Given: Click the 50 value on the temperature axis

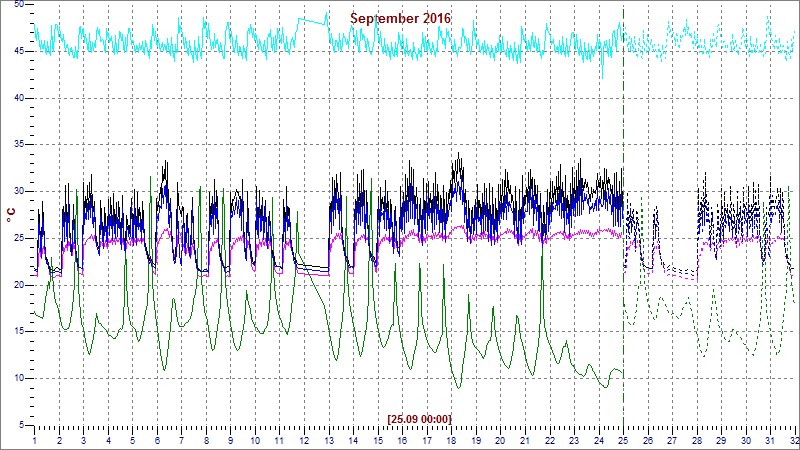Looking at the screenshot, I should pyautogui.click(x=18, y=5).
